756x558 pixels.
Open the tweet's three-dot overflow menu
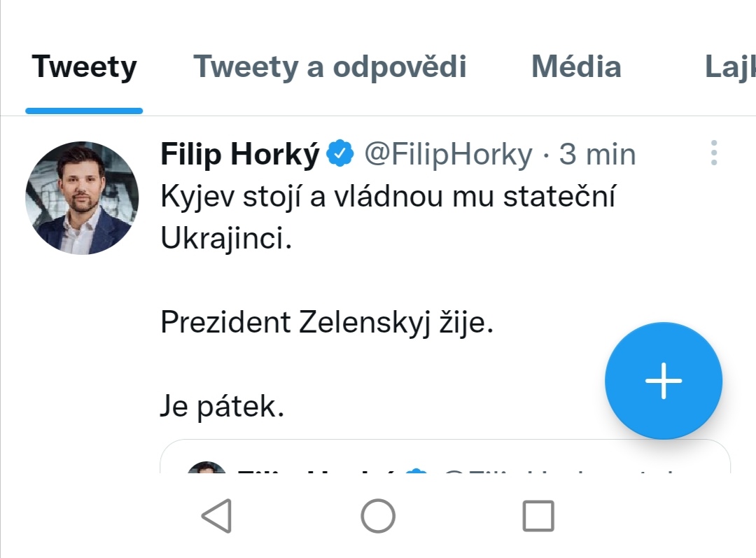[x=713, y=153]
